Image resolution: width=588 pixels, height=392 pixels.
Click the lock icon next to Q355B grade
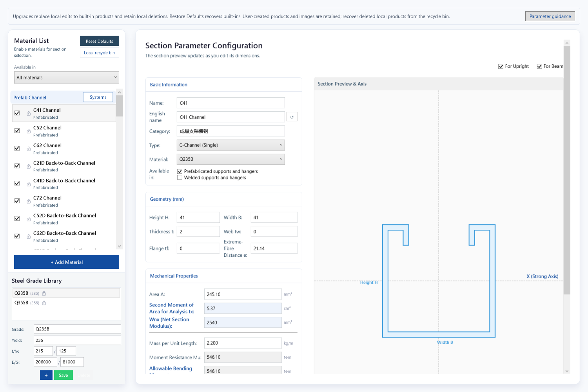coord(44,303)
